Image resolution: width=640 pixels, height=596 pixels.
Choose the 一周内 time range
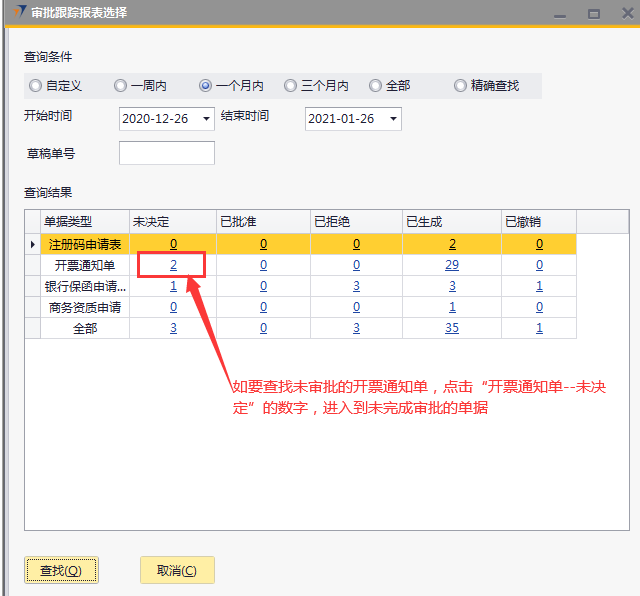tap(120, 86)
